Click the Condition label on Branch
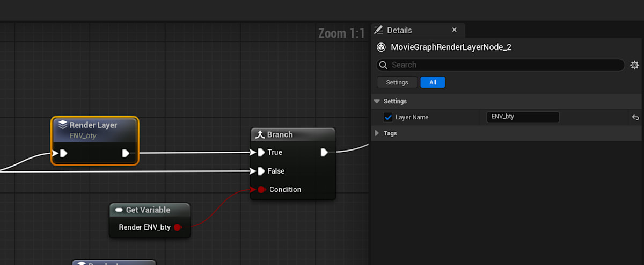 (286, 189)
